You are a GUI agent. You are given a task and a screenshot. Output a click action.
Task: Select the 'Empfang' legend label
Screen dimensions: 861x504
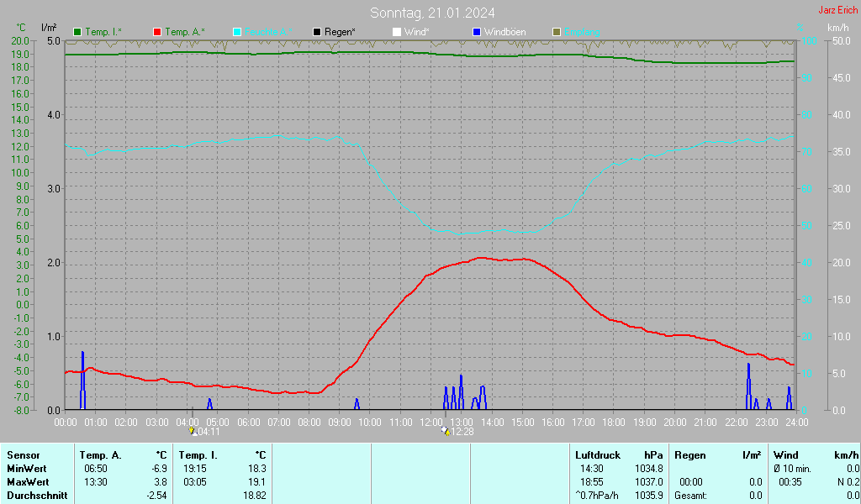click(582, 32)
